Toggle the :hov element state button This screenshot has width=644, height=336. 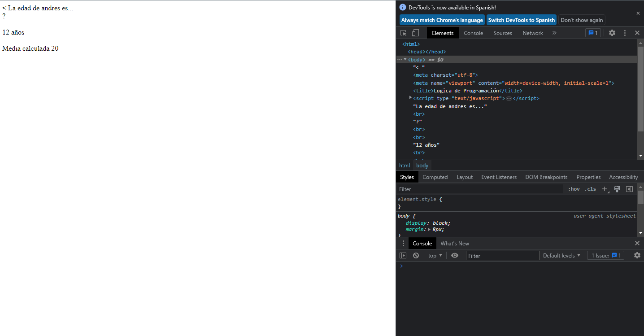point(574,189)
